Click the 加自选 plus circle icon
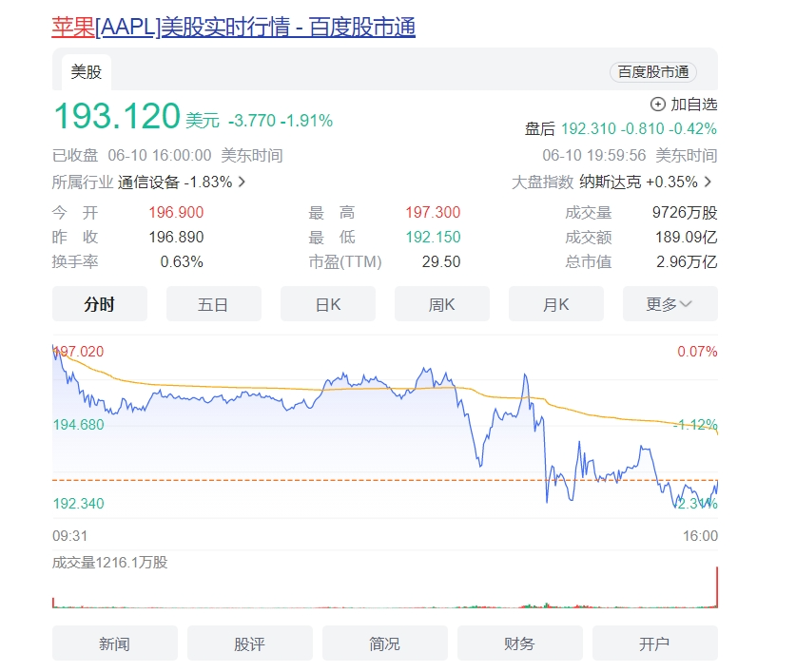 (658, 105)
